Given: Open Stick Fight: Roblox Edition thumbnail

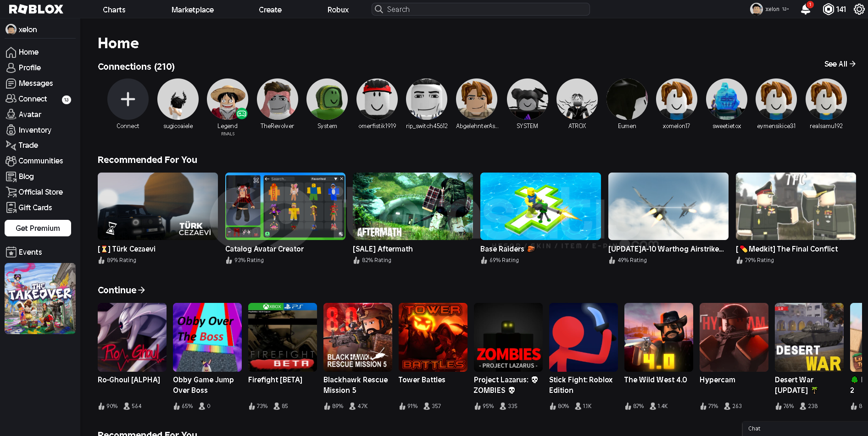Looking at the screenshot, I should [x=584, y=337].
